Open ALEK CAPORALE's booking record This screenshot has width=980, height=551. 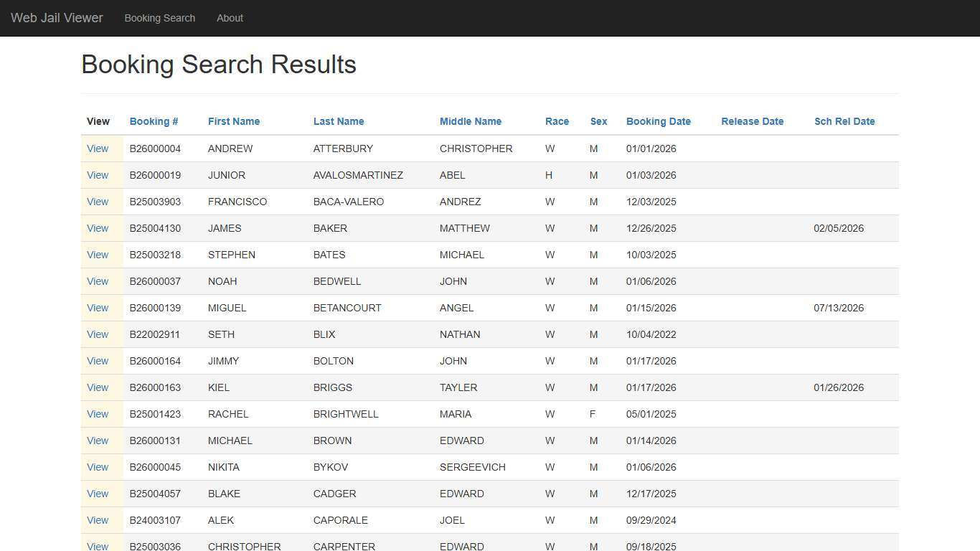(98, 520)
